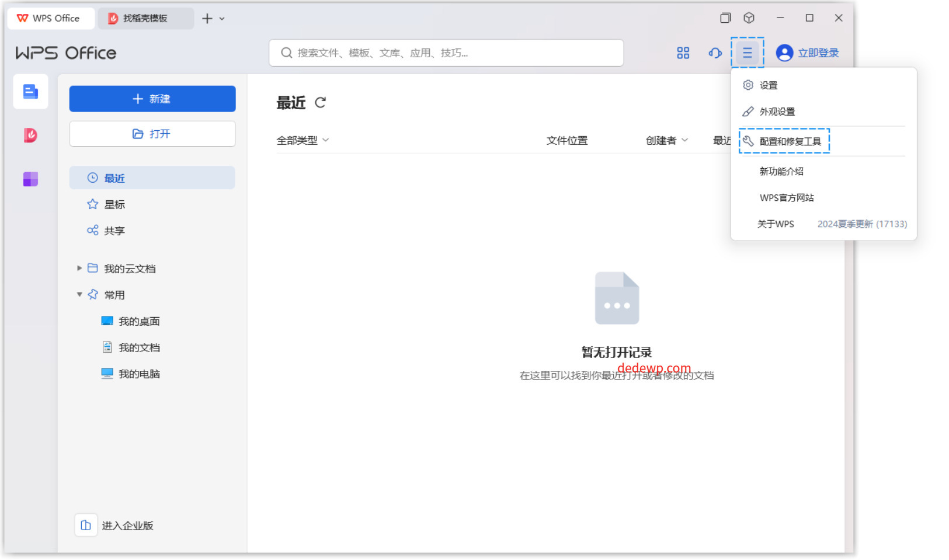
Task: Switch to the WPS Office tab
Action: pyautogui.click(x=51, y=18)
